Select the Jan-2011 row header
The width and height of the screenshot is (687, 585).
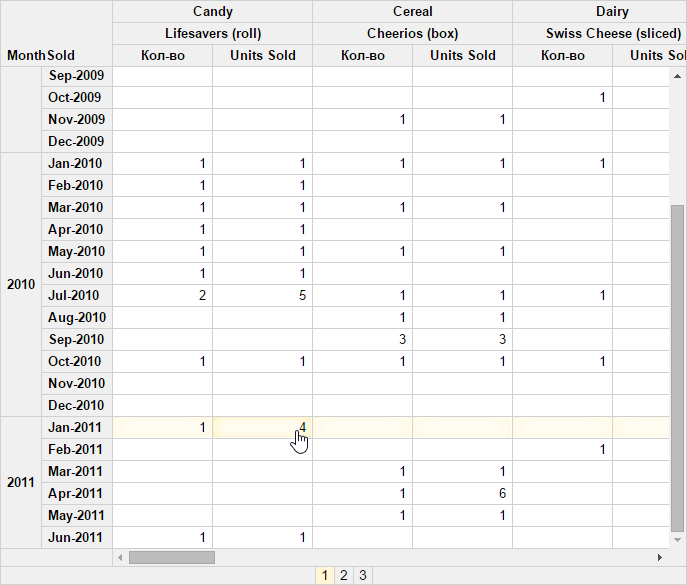(x=77, y=427)
